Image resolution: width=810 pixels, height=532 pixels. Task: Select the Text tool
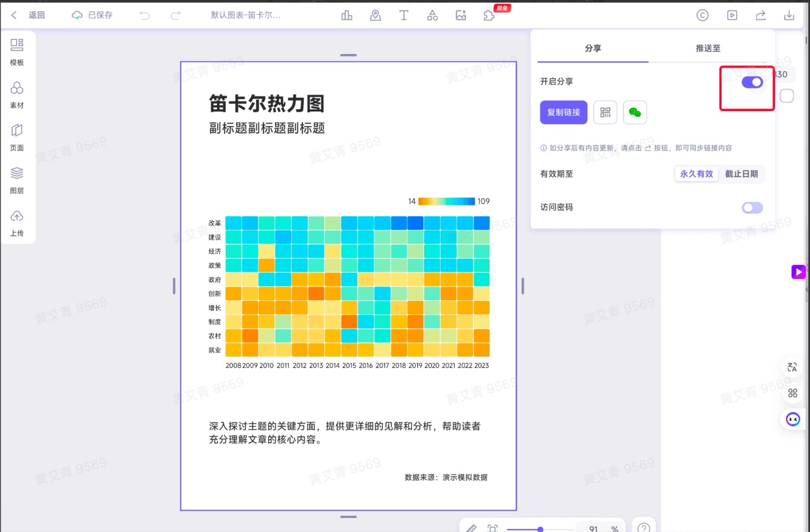404,16
